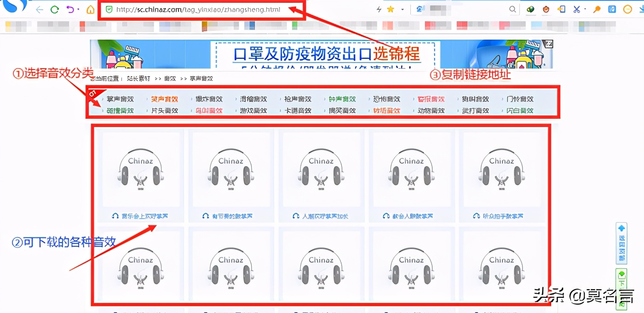Screen dimensions: 644x313
Task: Open the 卡通音效 category
Action: [298, 110]
